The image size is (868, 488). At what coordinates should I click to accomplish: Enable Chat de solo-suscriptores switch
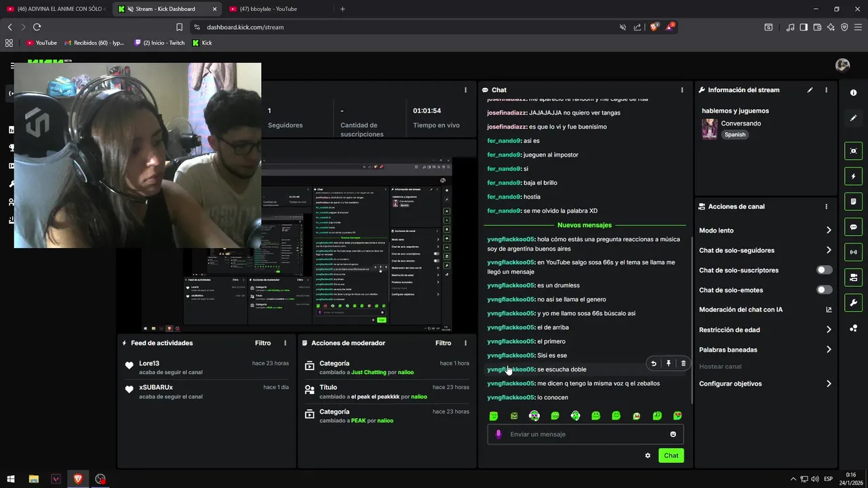pos(824,270)
